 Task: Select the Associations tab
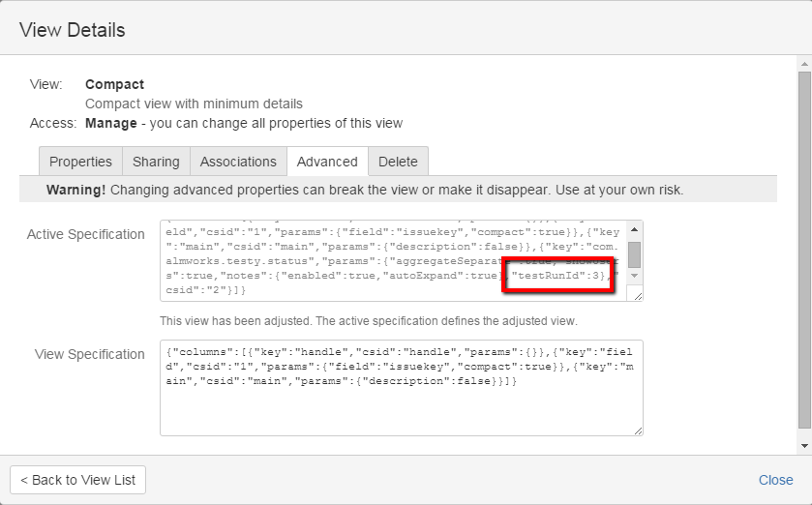[x=238, y=162]
